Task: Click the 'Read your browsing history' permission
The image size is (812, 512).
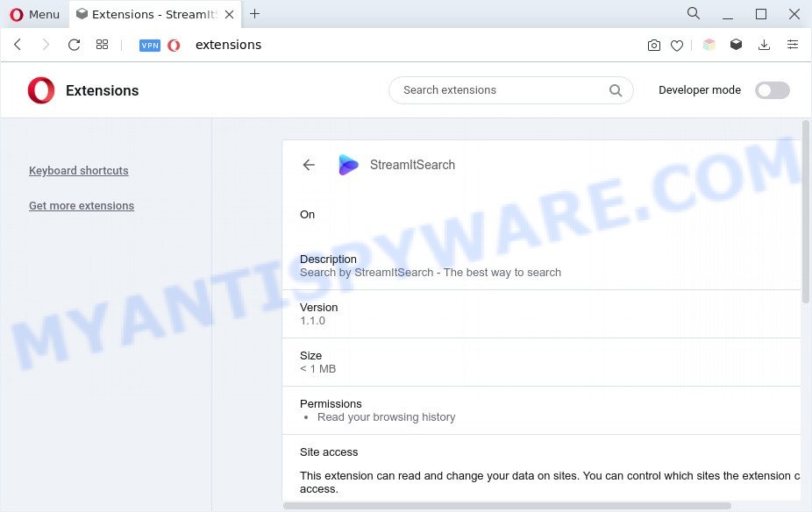Action: point(387,417)
